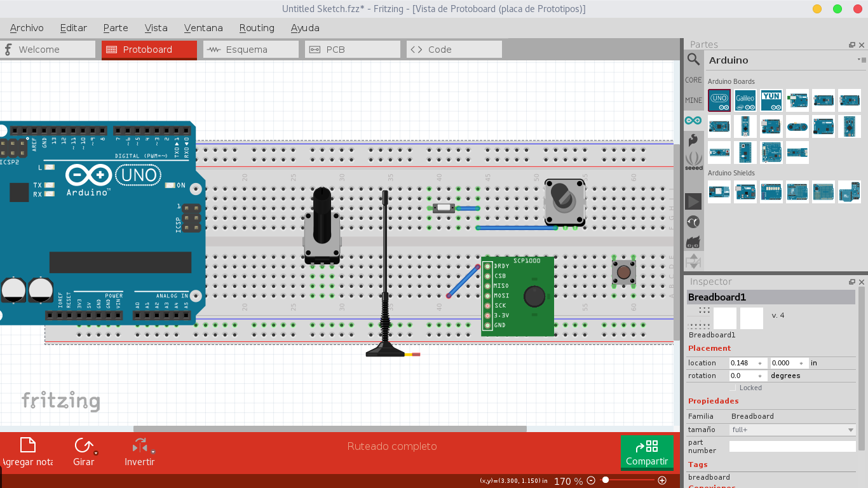
Task: Switch to the Welcome tab
Action: 48,50
